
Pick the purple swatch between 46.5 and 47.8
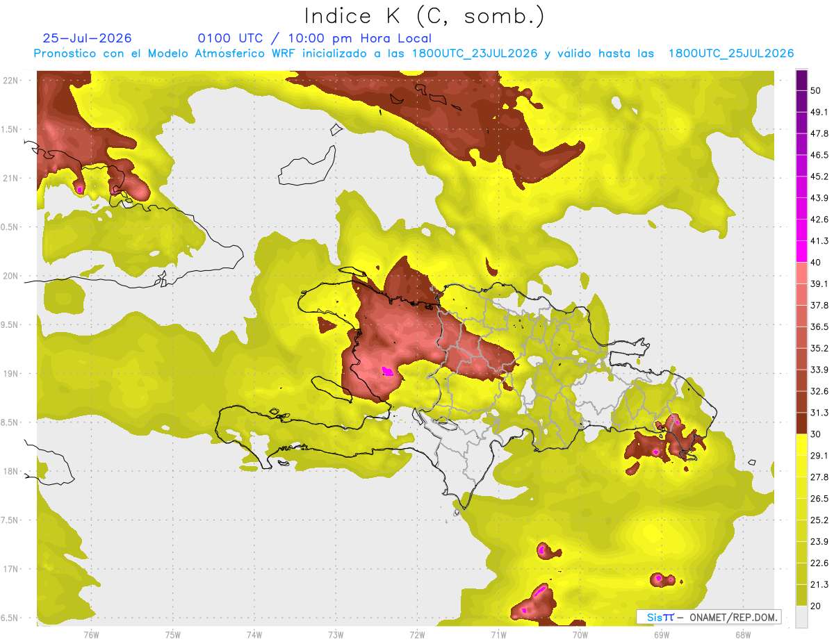[801, 145]
